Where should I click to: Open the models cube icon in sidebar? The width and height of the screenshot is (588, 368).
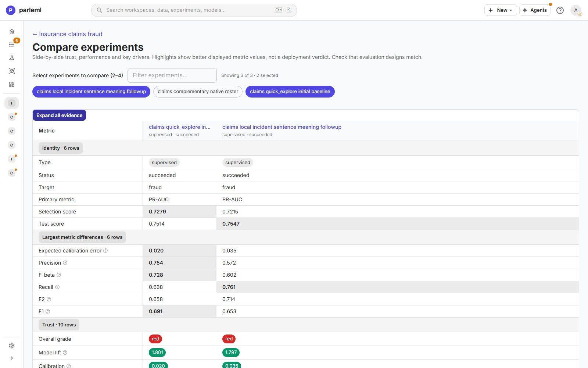click(x=12, y=71)
